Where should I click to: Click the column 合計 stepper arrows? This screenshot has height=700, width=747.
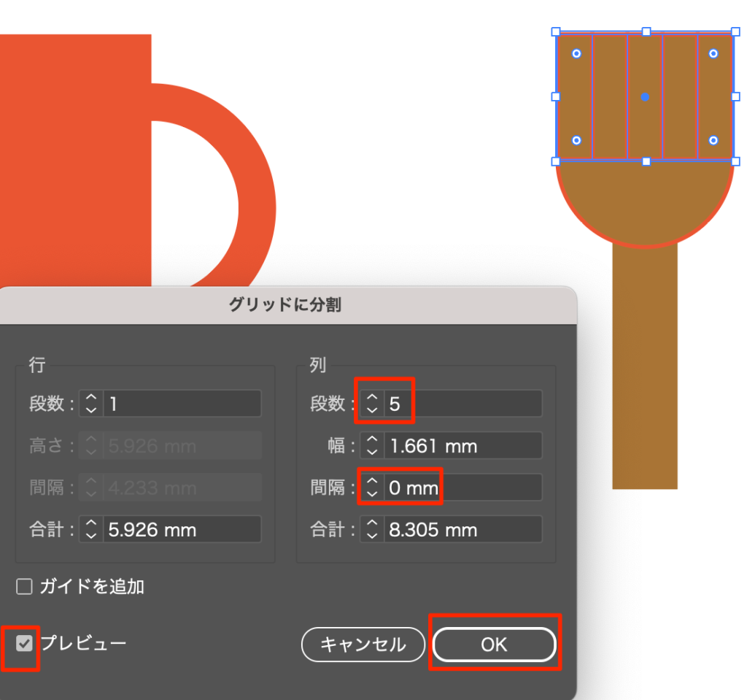coord(372,529)
